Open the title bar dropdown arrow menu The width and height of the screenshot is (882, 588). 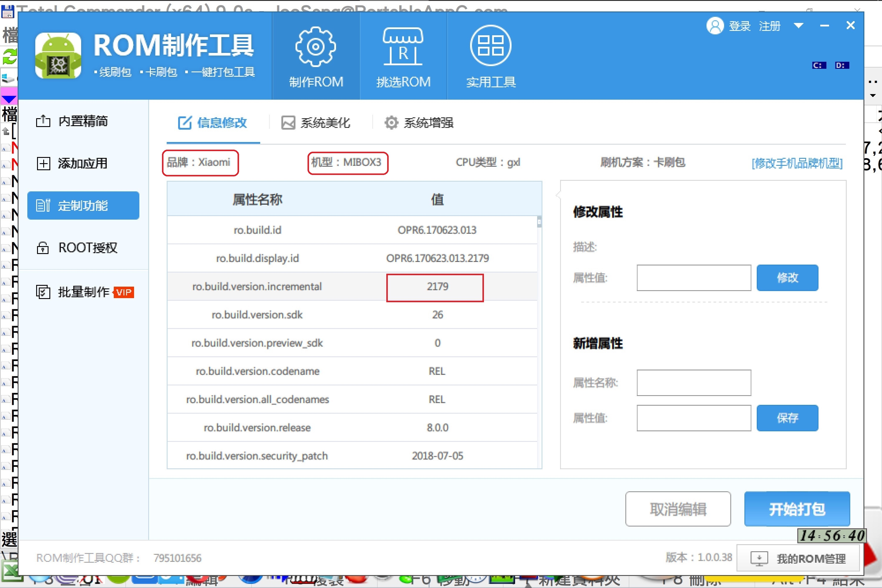[799, 26]
